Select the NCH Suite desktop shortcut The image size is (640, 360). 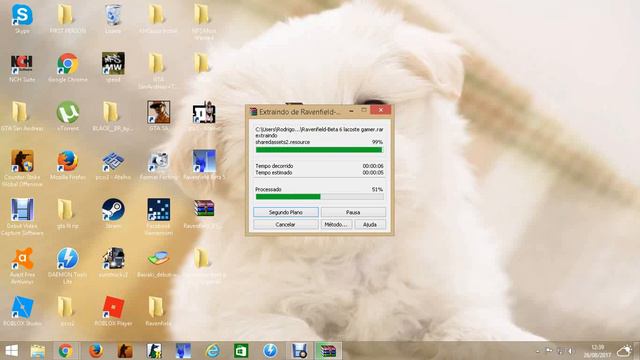tap(22, 67)
